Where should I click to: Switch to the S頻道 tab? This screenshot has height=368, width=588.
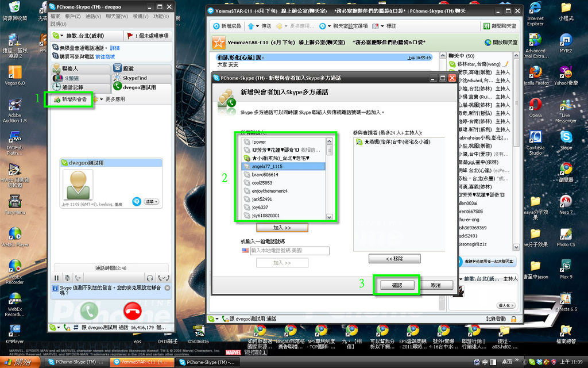81,78
